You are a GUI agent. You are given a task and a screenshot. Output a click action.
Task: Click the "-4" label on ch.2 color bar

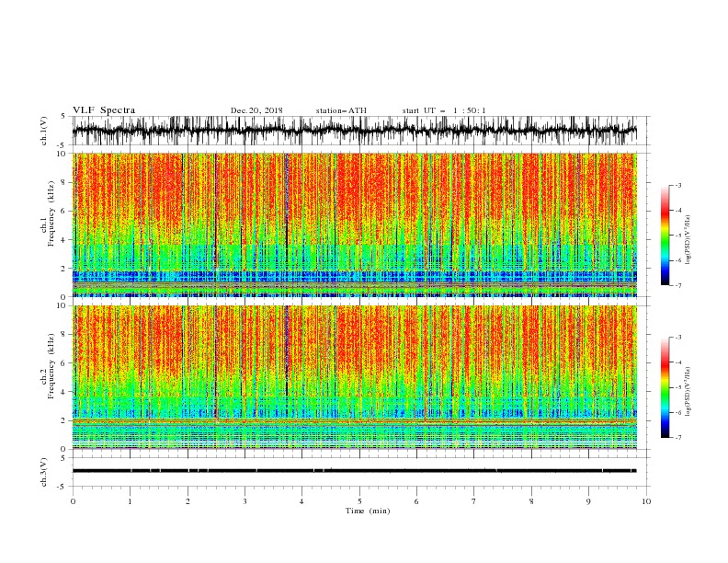[x=677, y=362]
